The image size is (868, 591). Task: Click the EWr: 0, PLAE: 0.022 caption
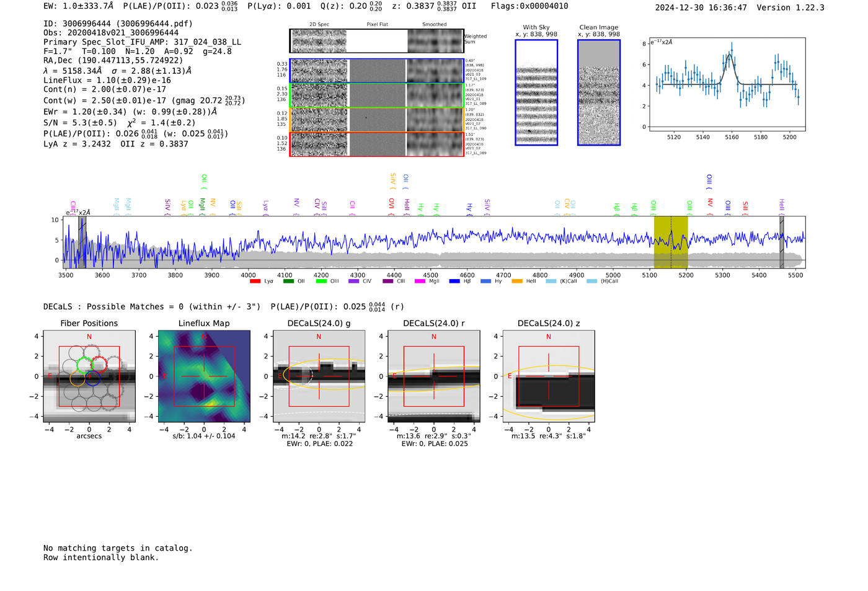click(x=320, y=443)
